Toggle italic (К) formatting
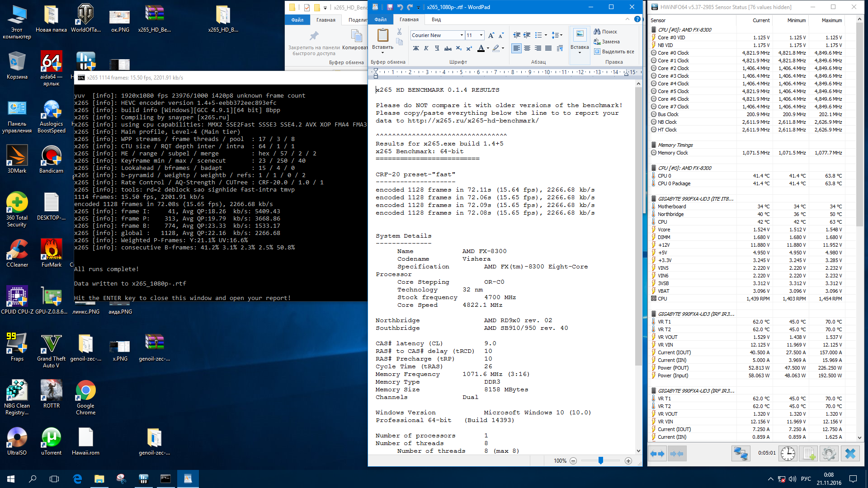This screenshot has height=488, width=868. pyautogui.click(x=426, y=48)
